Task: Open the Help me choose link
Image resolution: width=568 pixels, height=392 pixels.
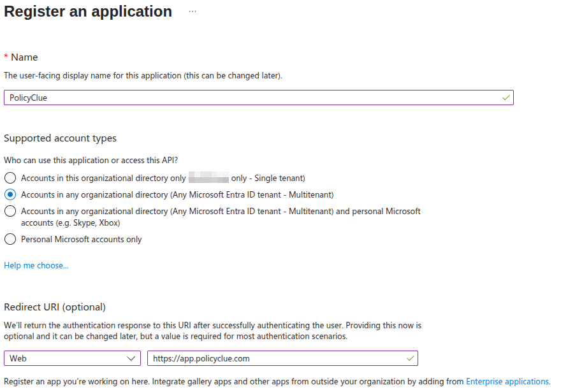Action: click(36, 265)
